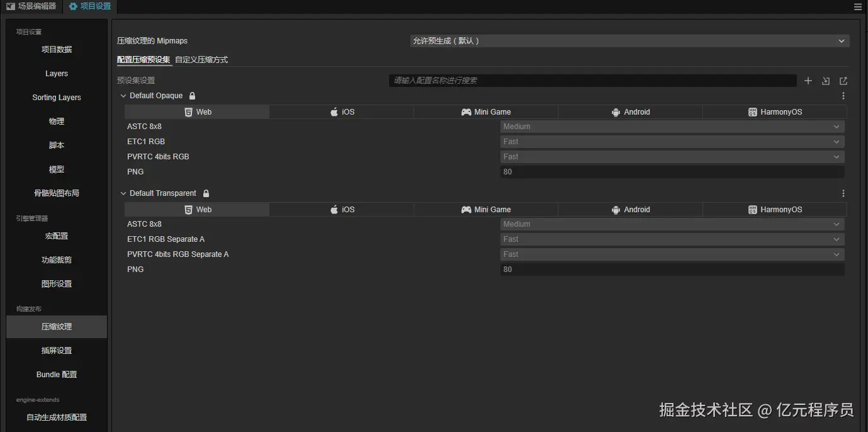
Task: Select the Android tab in Default Opaque
Action: pos(630,112)
